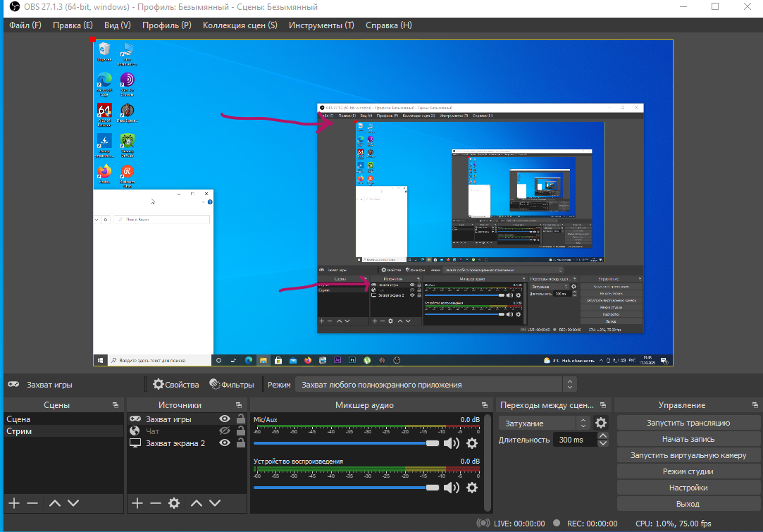Open the Коллекция сцен (S) menu
The image size is (763, 532).
[240, 25]
